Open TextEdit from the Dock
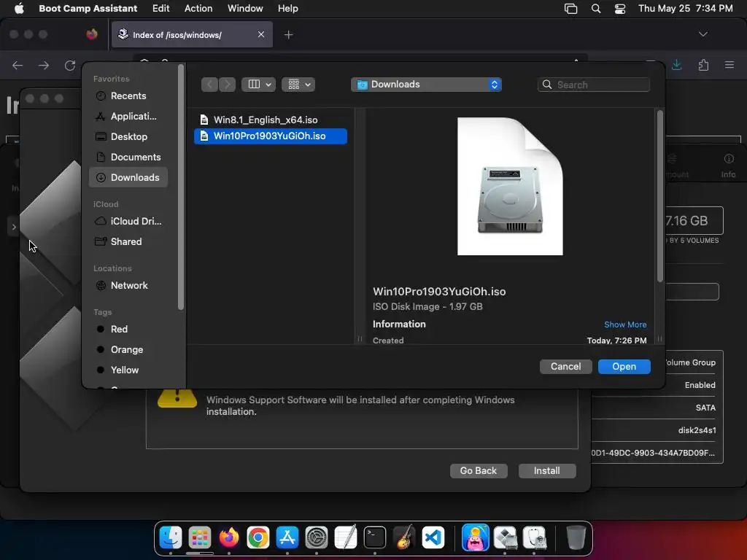This screenshot has width=747, height=560. [345, 537]
